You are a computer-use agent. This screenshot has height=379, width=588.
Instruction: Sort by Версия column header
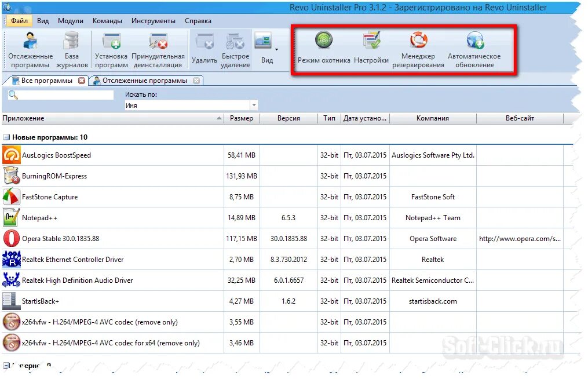click(288, 118)
